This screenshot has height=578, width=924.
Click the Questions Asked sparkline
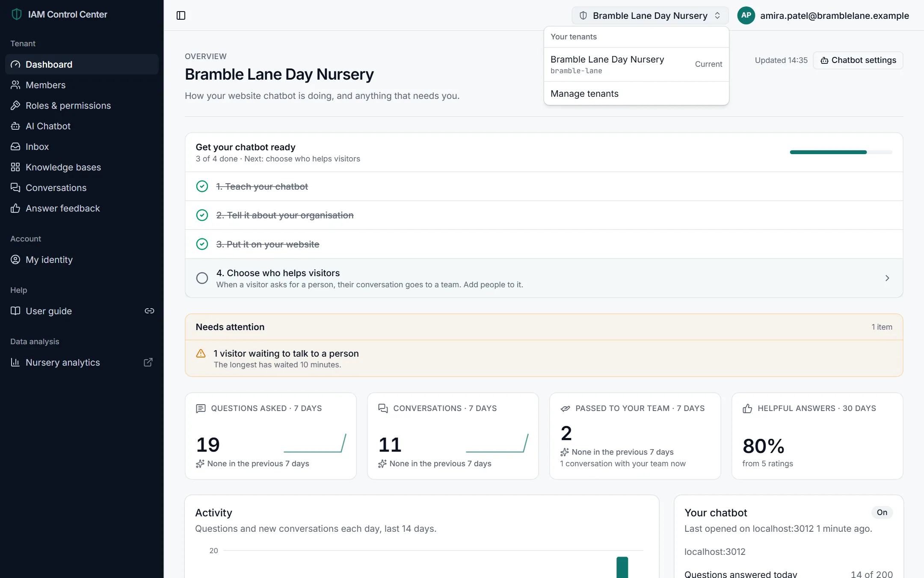(315, 443)
